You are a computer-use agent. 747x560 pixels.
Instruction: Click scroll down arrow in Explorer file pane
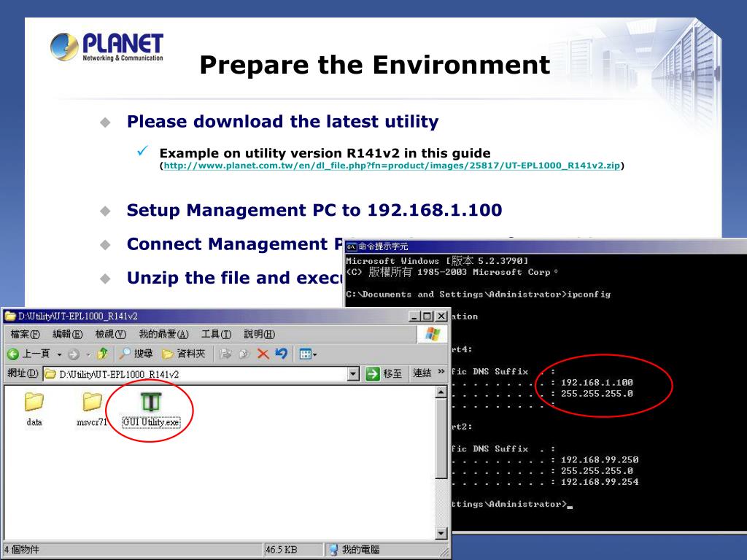[x=441, y=533]
